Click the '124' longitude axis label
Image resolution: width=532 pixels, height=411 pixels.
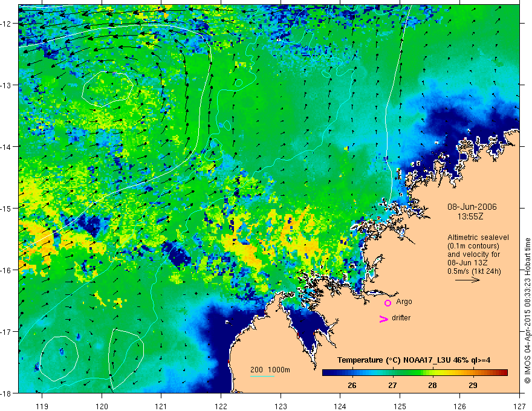click(x=340, y=406)
